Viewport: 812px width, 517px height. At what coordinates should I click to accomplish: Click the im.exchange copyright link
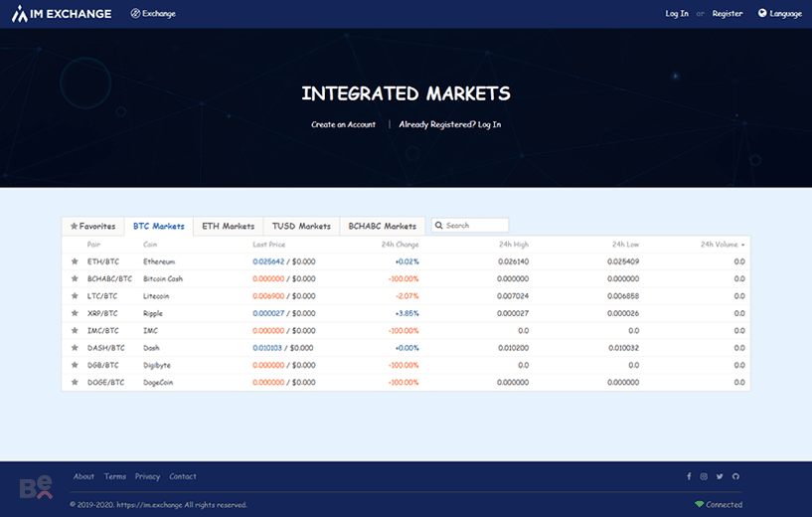pos(149,504)
